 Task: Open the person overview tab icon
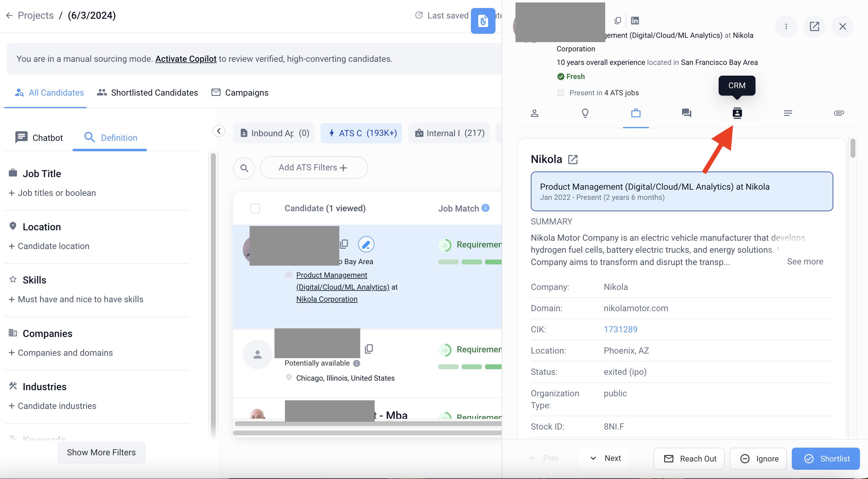point(535,113)
